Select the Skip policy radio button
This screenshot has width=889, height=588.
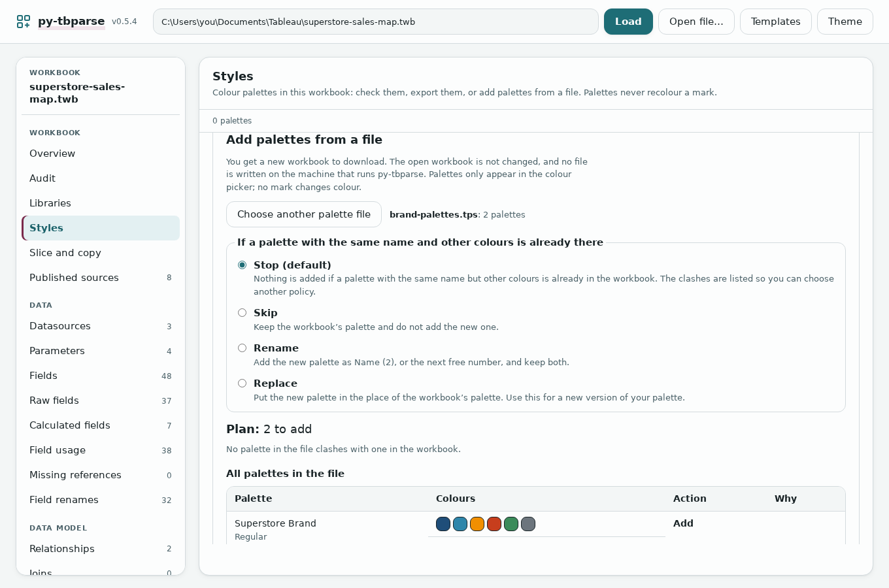(242, 312)
